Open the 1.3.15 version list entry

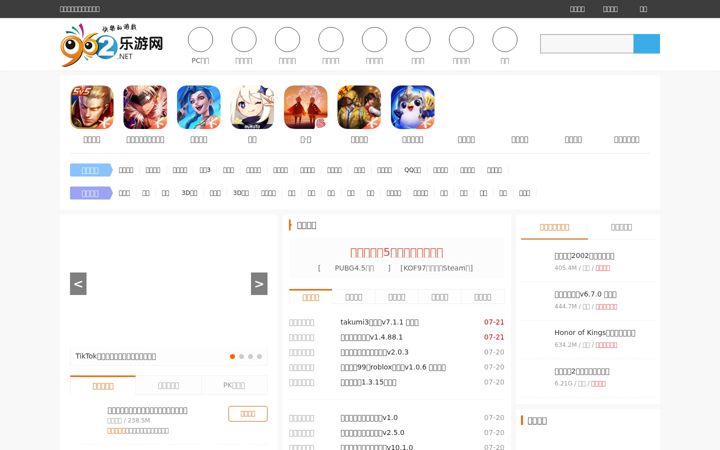[368, 382]
